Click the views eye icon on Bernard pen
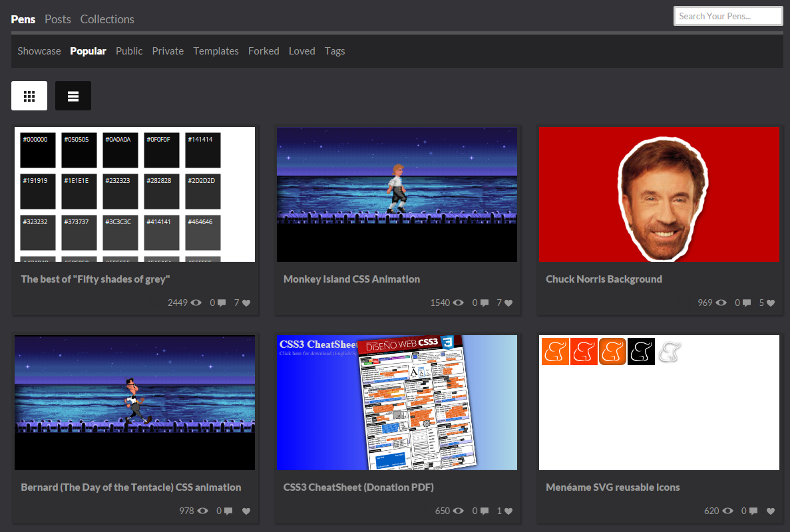 pyautogui.click(x=202, y=511)
